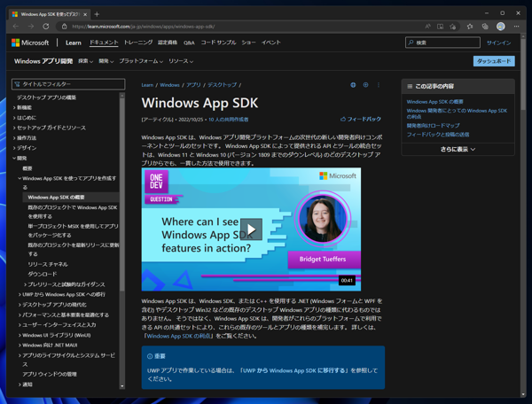Add this page to favorites star icon
The width and height of the screenshot is (532, 404).
point(452,27)
